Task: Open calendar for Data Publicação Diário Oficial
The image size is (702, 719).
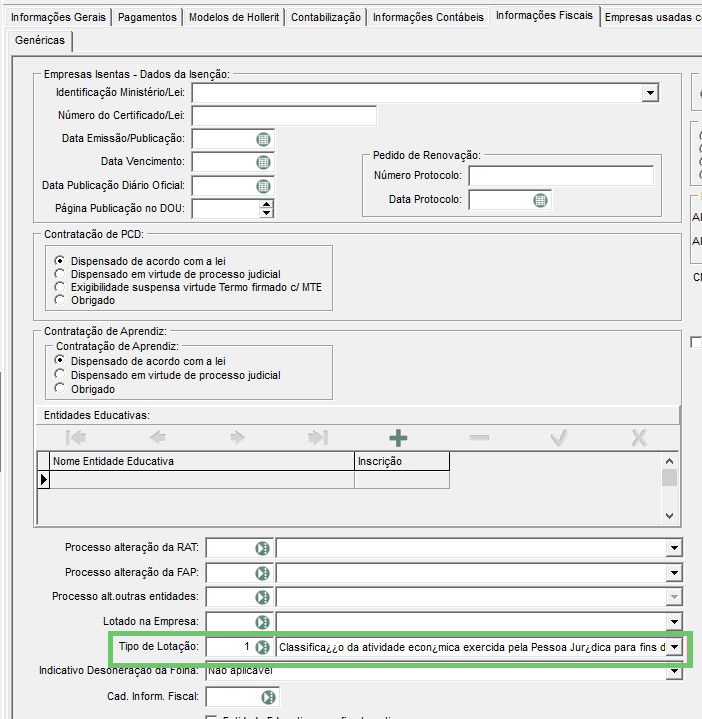Action: coord(263,186)
